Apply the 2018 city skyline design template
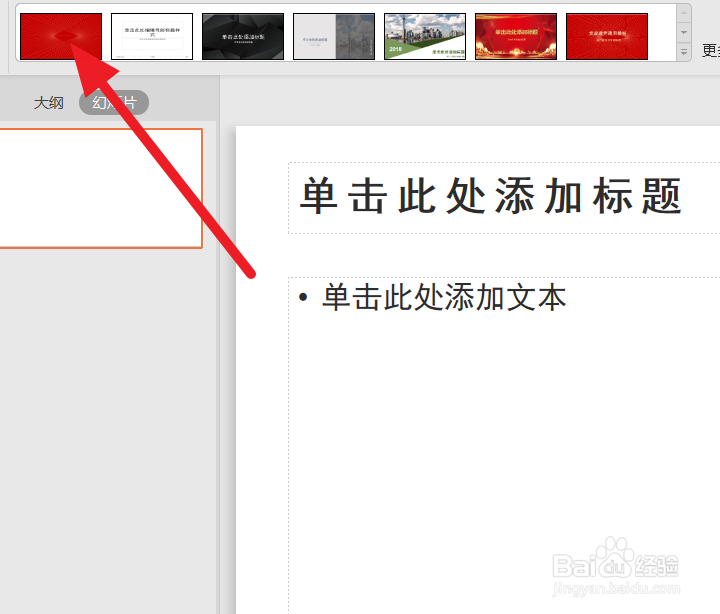Image resolution: width=720 pixels, height=614 pixels. coord(425,36)
